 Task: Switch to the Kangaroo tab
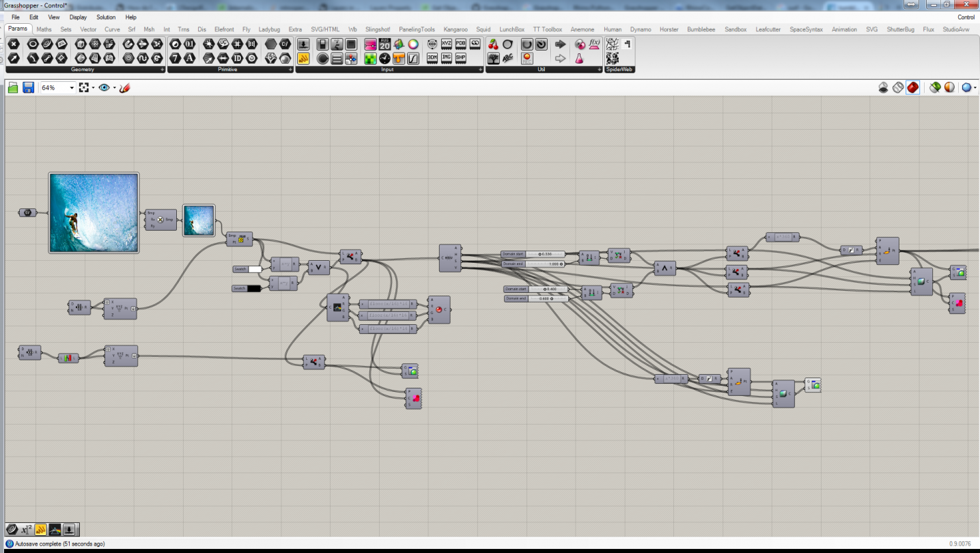456,29
